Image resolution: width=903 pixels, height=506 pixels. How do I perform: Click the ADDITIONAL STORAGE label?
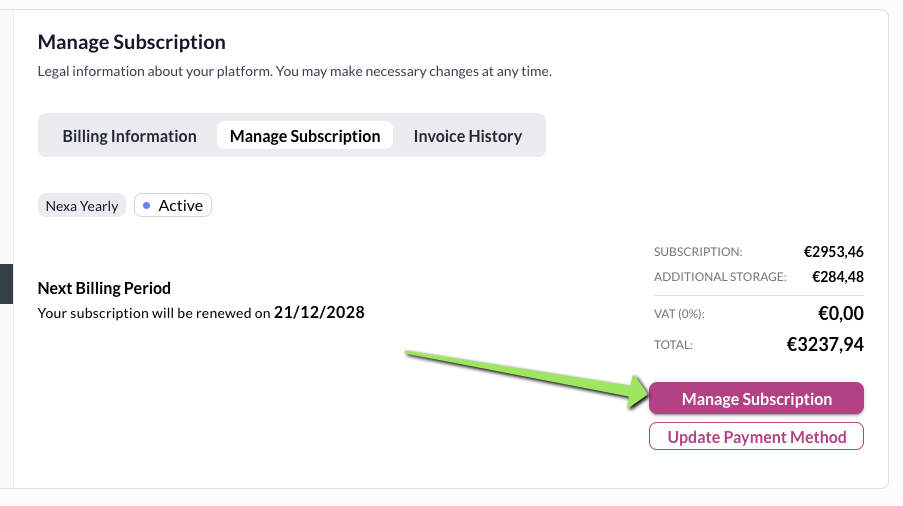(x=720, y=277)
